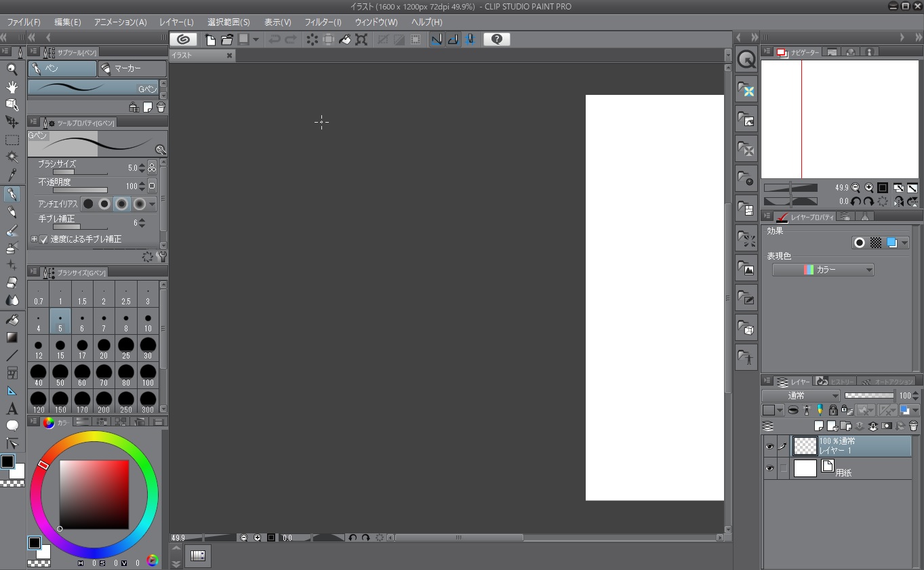Screen dimensions: 924x570
Task: Select the Balloon speech bubble tool
Action: tap(12, 426)
